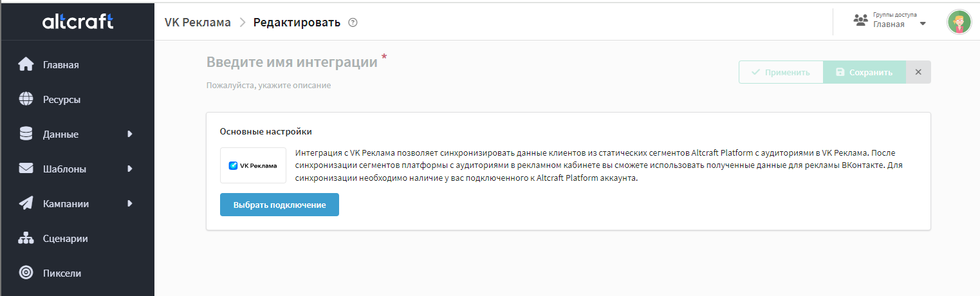Screen dimensions: 980x296
Task: Select the Главная access group label
Action: pos(889,24)
